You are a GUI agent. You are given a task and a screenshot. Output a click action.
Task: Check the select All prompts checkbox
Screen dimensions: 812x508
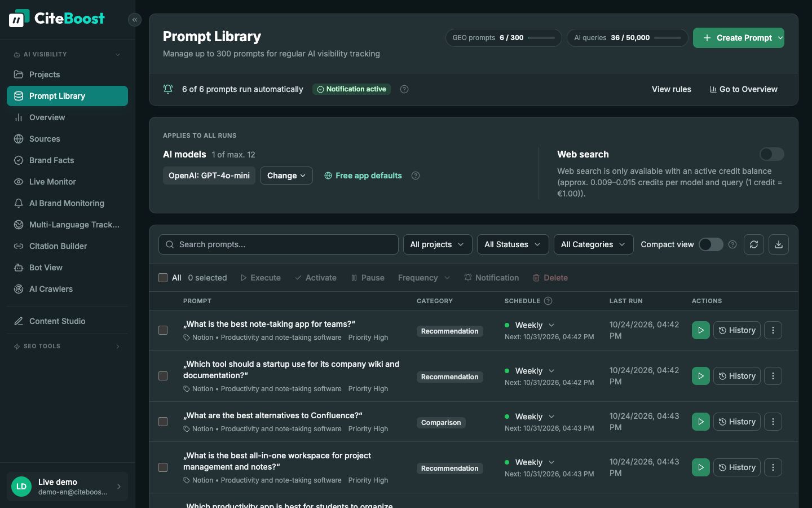tap(163, 278)
